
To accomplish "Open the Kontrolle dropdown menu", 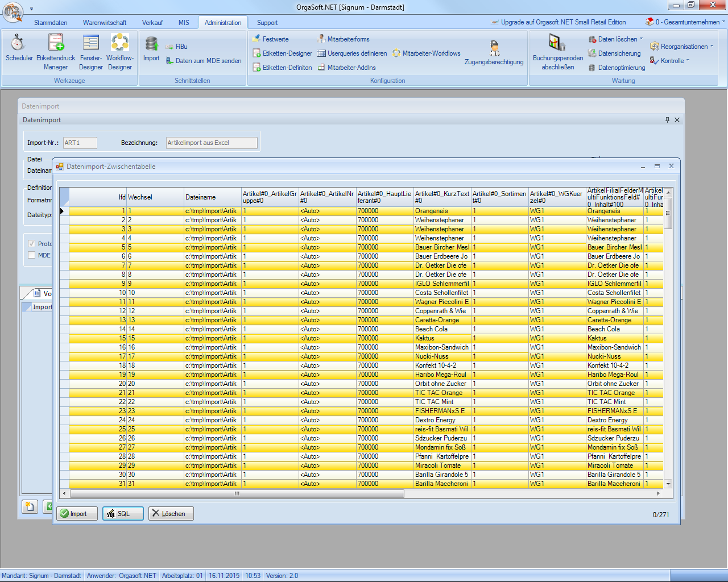I will [x=670, y=61].
